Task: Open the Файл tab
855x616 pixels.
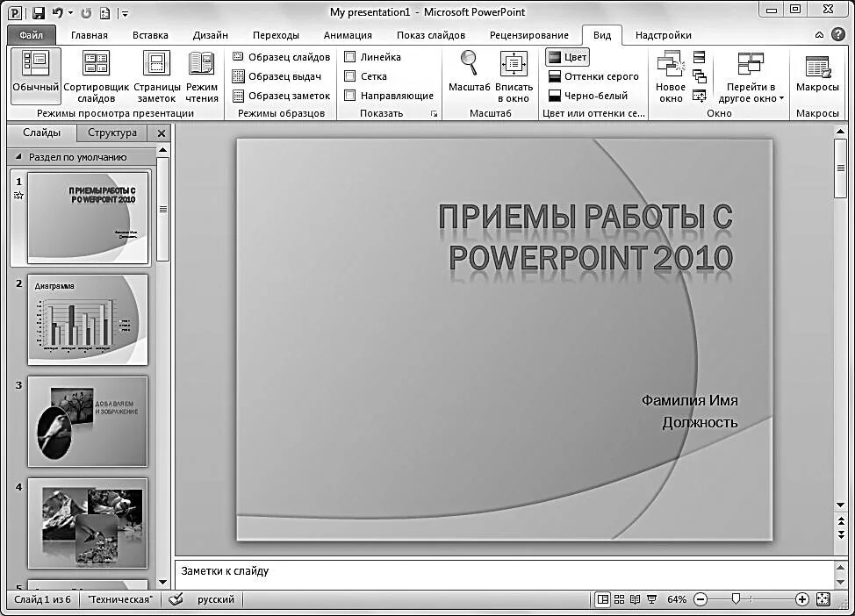Action: [32, 35]
